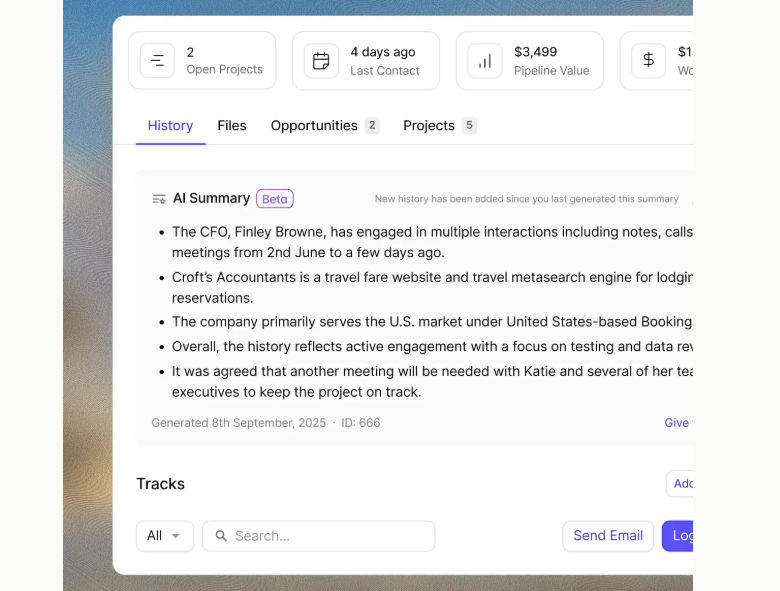This screenshot has width=780, height=591.
Task: Click 'Generated 8th September, 2025' text
Action: click(x=239, y=423)
